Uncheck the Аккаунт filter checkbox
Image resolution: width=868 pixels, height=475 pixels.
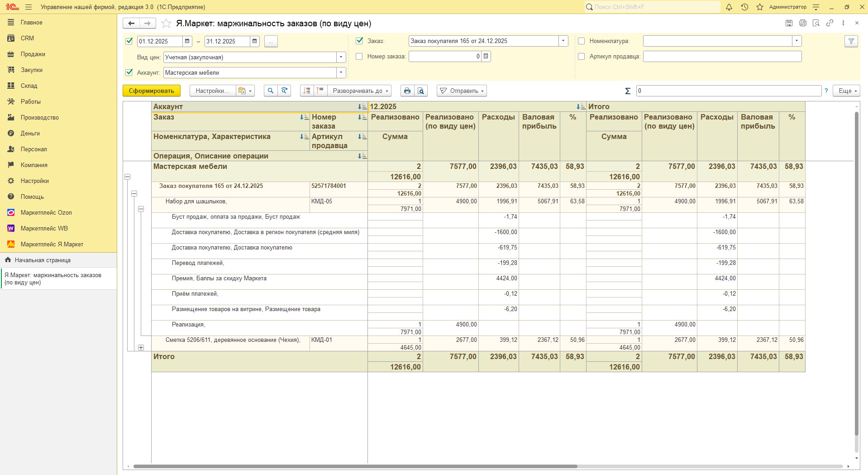click(x=129, y=72)
